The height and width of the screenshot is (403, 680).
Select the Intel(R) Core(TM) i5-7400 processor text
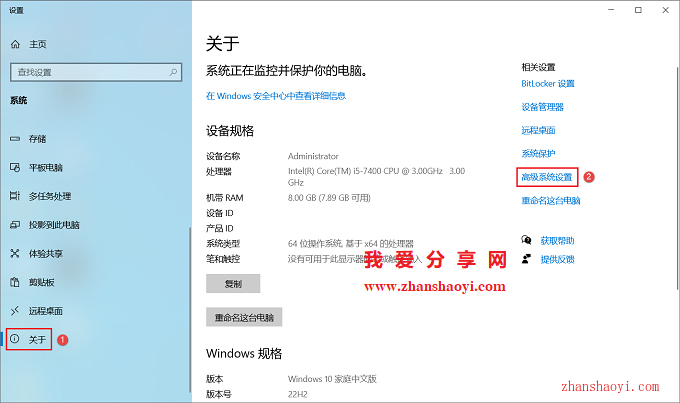tap(376, 177)
